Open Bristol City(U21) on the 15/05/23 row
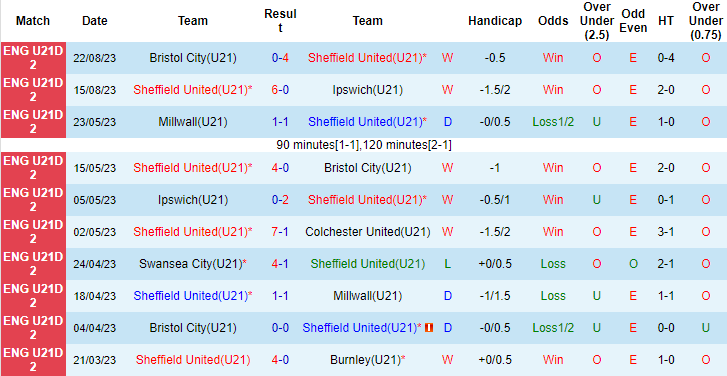Viewport: 727px width, 376px height. (367, 167)
